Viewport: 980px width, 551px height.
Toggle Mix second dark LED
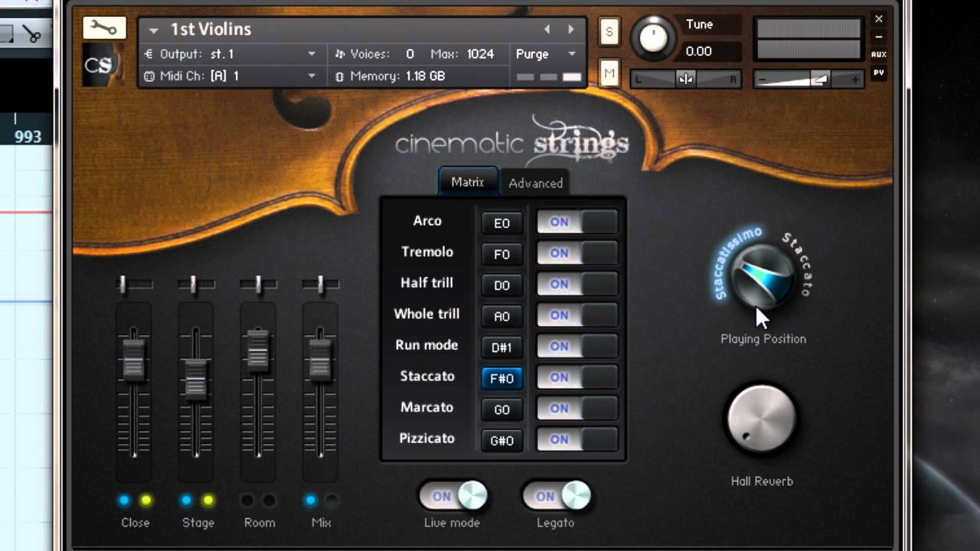coord(332,500)
